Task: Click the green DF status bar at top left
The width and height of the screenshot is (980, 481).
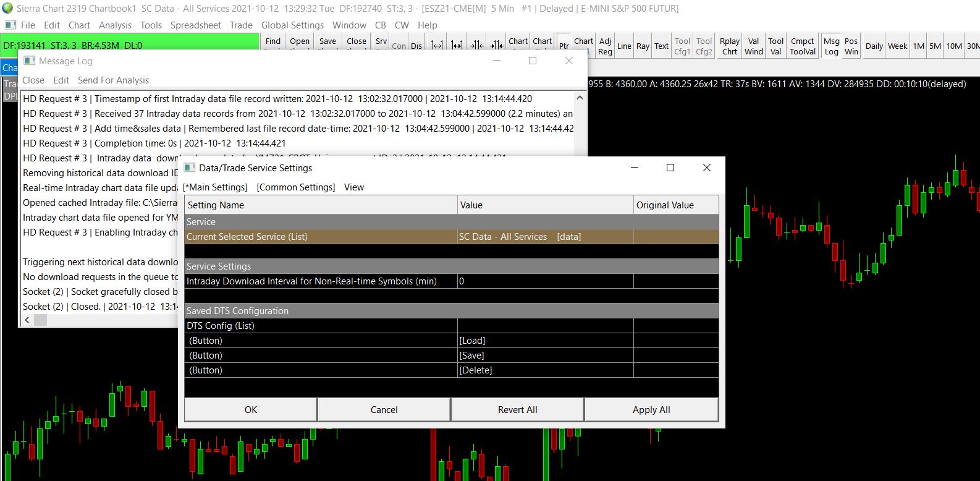Action: (x=130, y=45)
